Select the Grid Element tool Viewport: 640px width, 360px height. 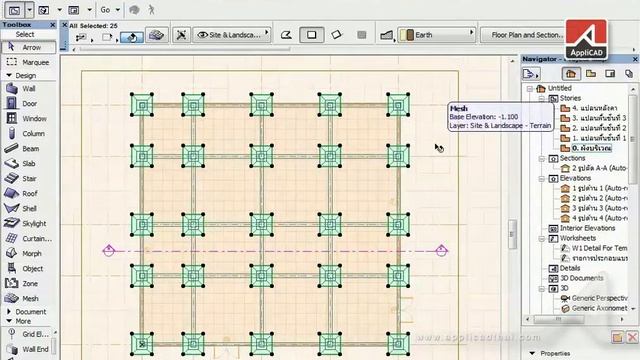pyautogui.click(x=29, y=334)
